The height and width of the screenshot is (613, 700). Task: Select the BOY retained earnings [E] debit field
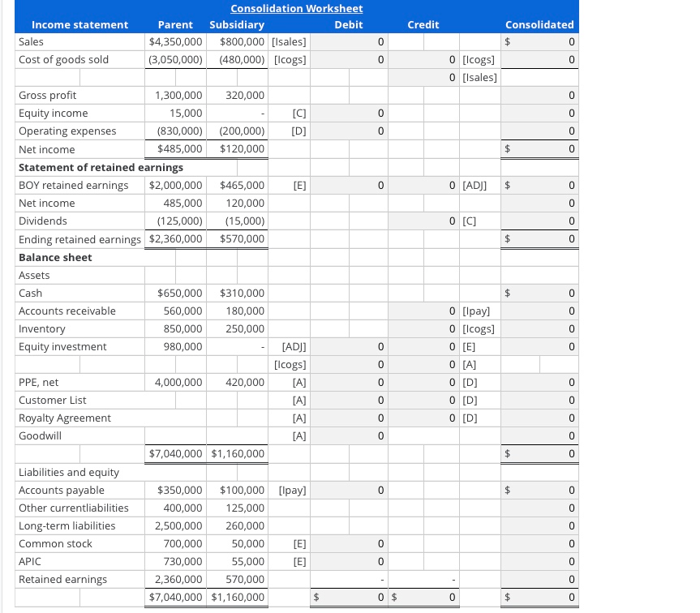(x=349, y=185)
